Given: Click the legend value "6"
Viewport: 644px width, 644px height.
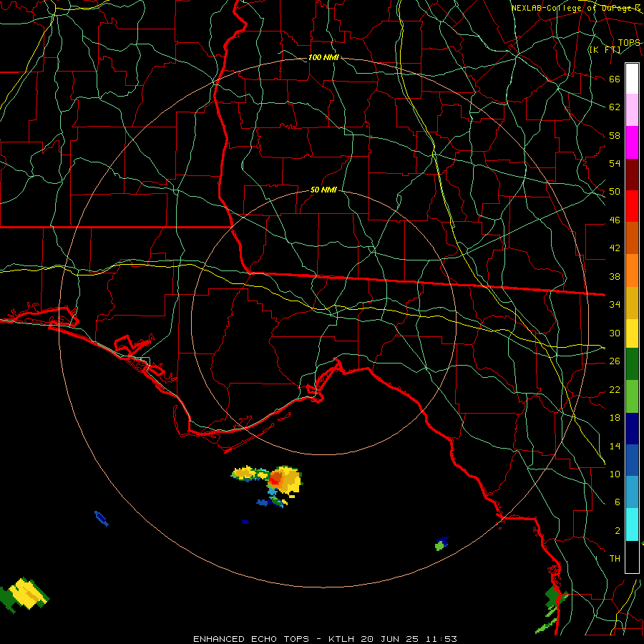Looking at the screenshot, I should pyautogui.click(x=618, y=502).
